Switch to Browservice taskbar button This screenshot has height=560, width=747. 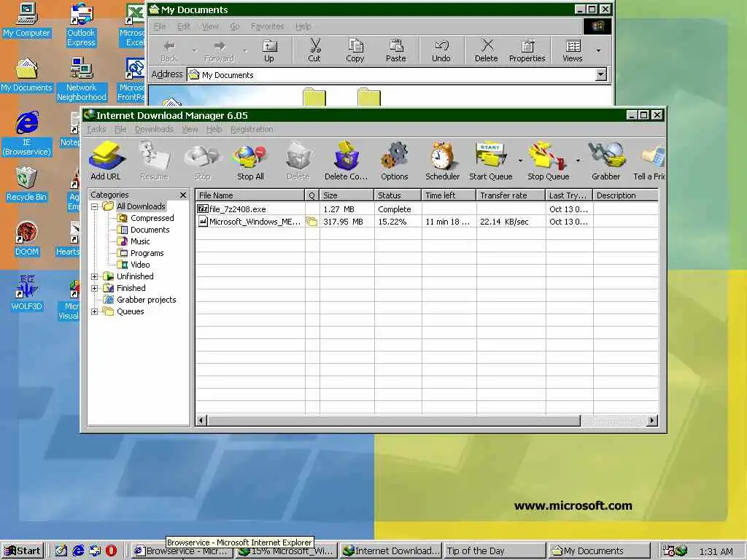coord(182,553)
